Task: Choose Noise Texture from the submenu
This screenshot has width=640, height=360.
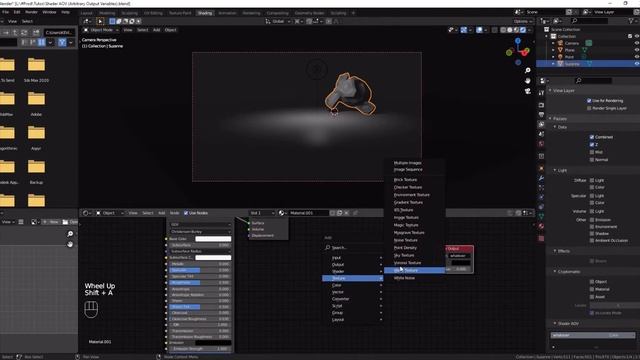Action: point(414,240)
